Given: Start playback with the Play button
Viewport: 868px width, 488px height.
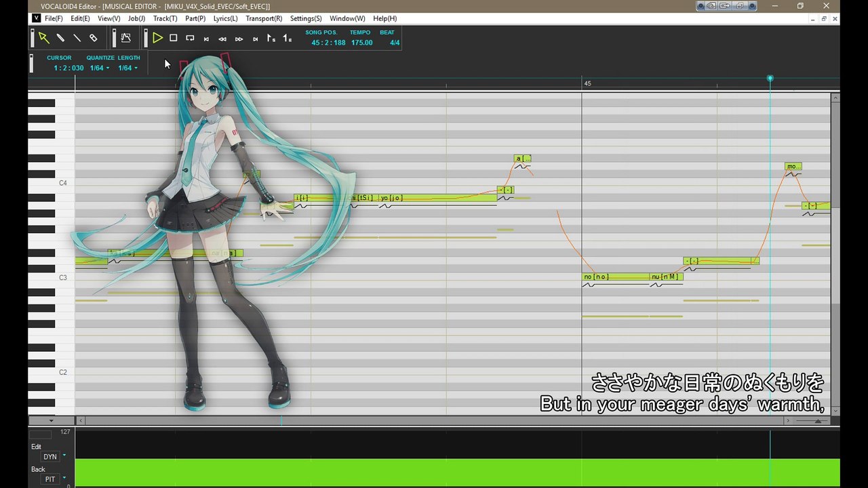Looking at the screenshot, I should pos(157,38).
